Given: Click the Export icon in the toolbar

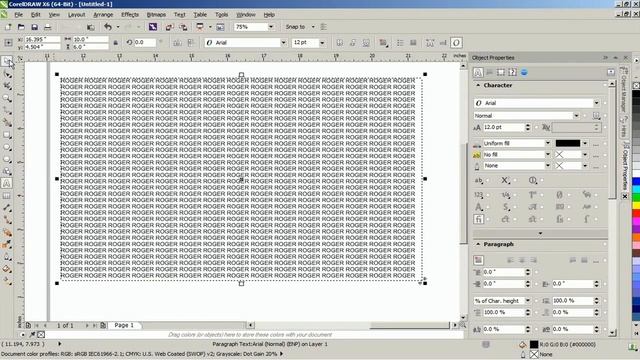Looking at the screenshot, I should (183, 27).
